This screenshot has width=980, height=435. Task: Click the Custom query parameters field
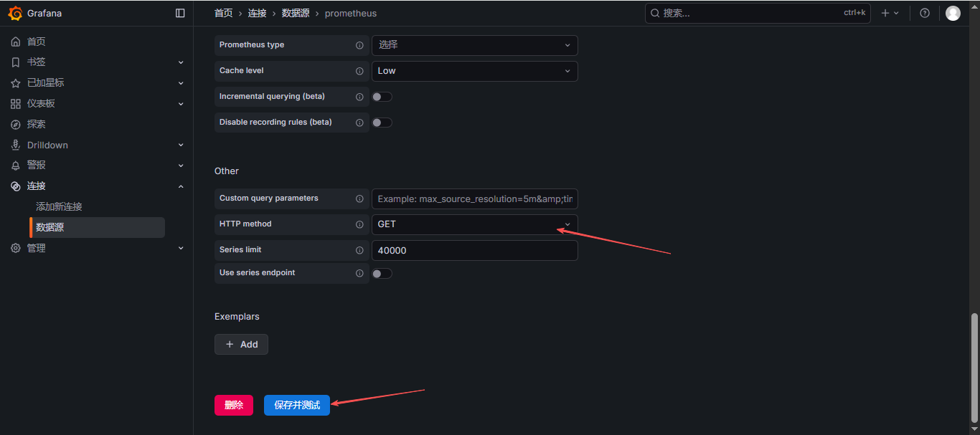474,199
